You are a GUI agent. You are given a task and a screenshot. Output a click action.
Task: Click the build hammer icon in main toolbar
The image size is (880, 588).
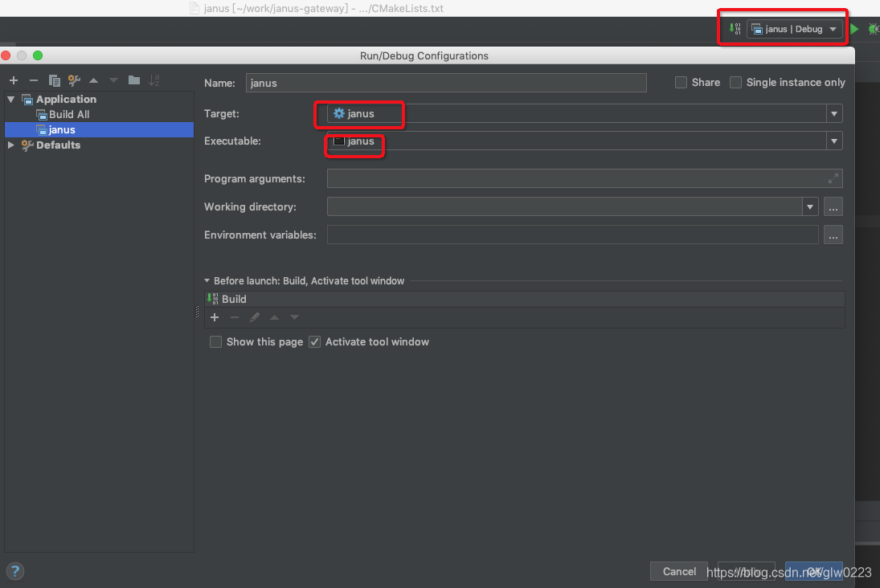tap(735, 29)
